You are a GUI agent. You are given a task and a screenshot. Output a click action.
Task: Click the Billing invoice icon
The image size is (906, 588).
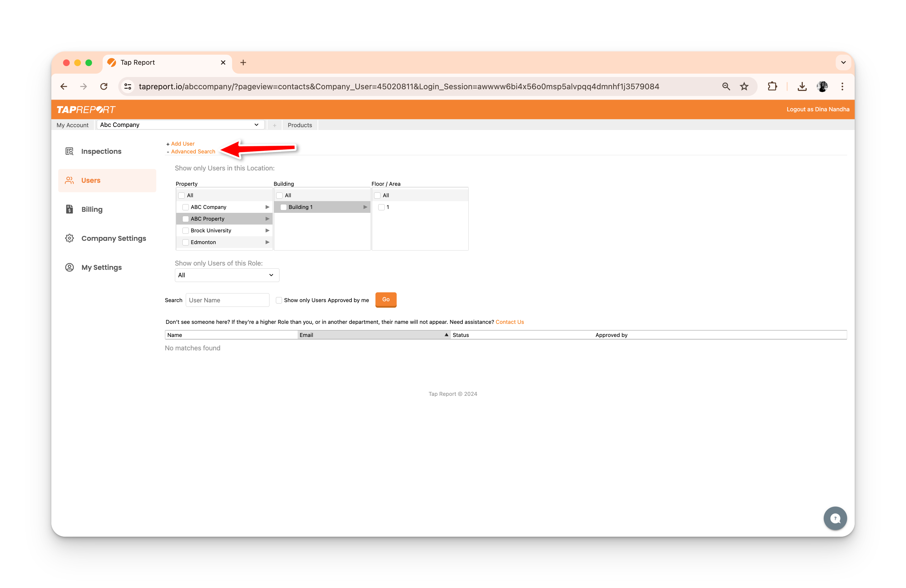click(x=69, y=209)
